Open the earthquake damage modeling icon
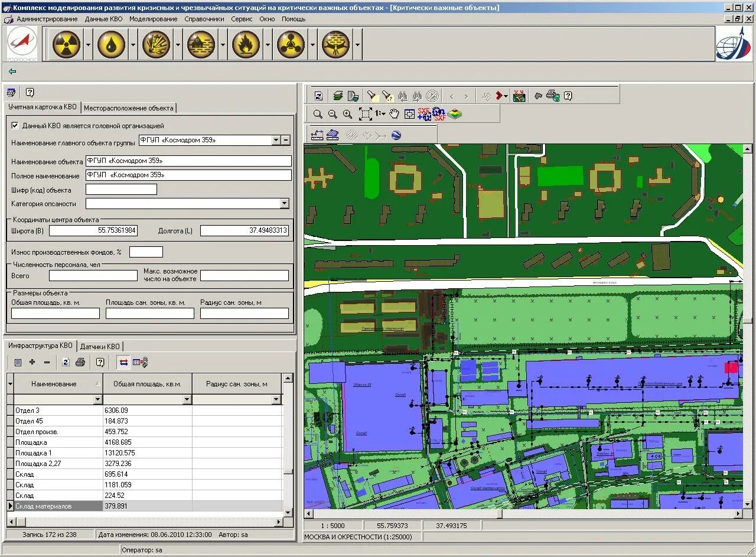756x557 pixels. [335, 44]
